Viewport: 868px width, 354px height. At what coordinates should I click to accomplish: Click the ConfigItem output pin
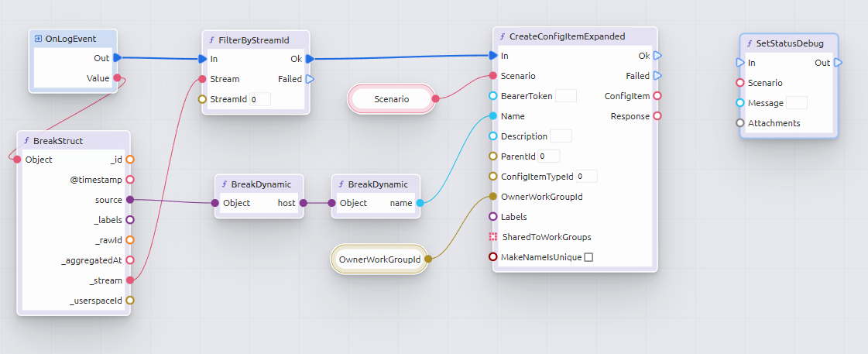coord(657,96)
